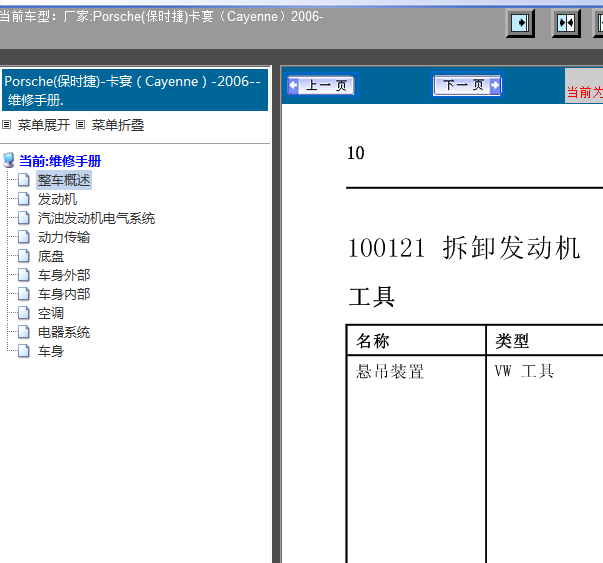This screenshot has height=563, width=603.
Task: Click document icon next to 汽油发动机电气系统
Action: [23, 218]
